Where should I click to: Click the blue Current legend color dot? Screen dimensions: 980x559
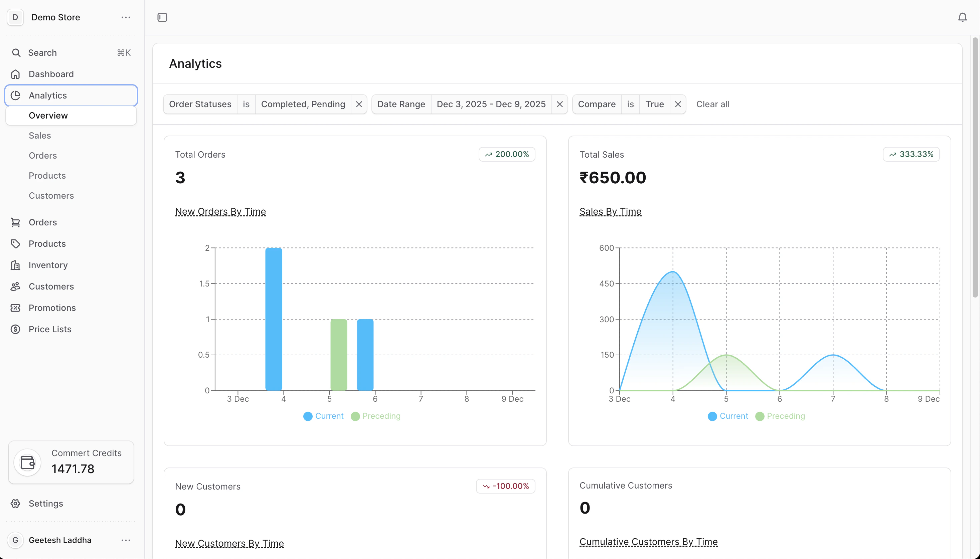307,416
